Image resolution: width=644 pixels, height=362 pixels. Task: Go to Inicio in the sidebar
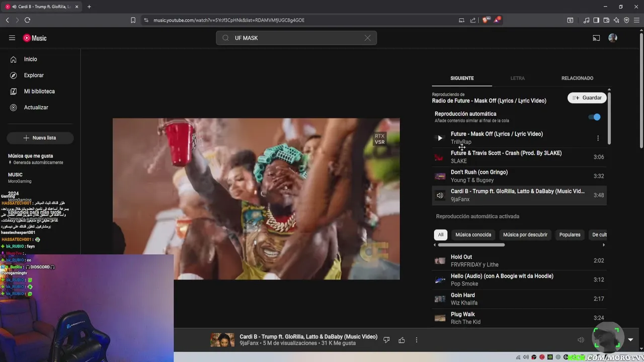(30, 59)
